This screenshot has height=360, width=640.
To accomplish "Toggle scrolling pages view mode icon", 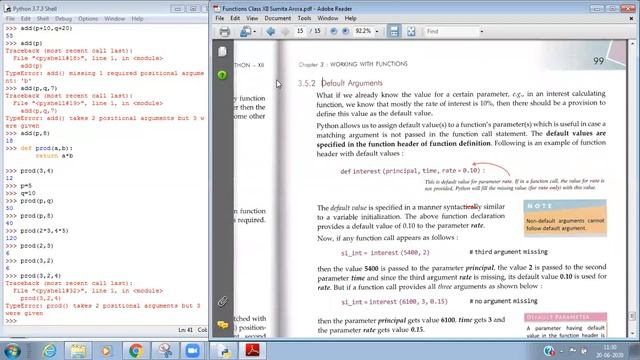I will (394, 31).
